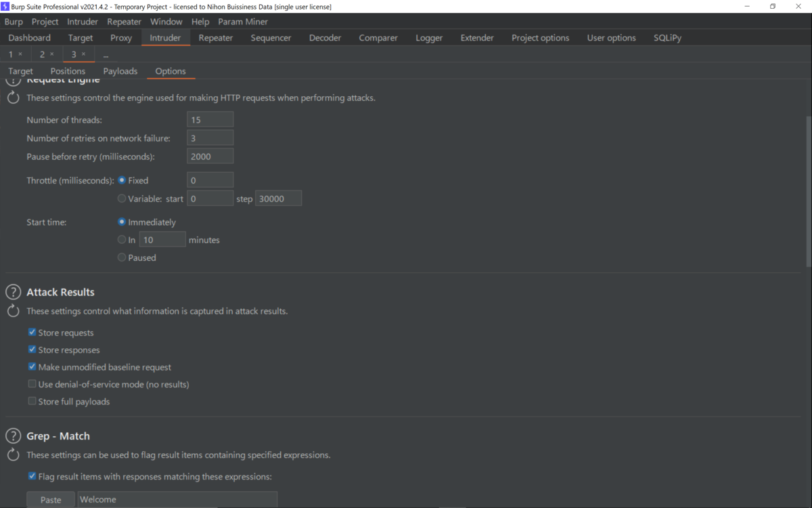This screenshot has width=812, height=508.
Task: Click the Welcome grep expression entry
Action: coord(177,500)
